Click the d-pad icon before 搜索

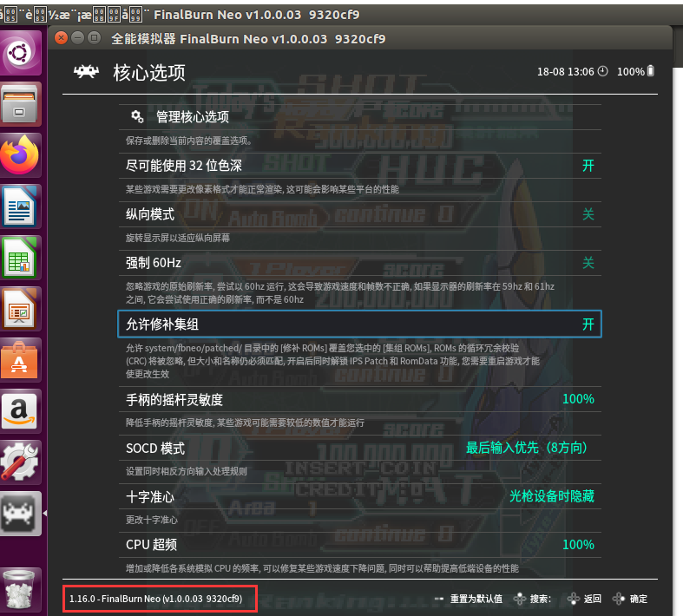click(520, 599)
